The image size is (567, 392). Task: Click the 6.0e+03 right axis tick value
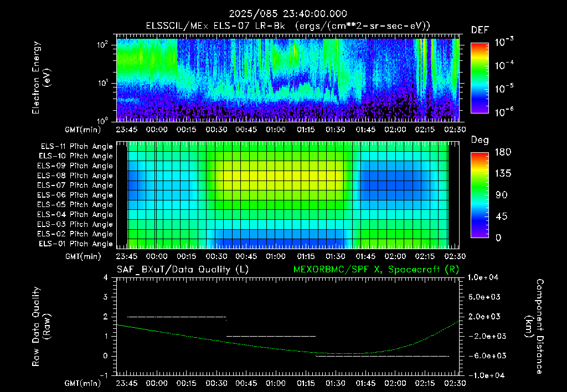pos(484,297)
